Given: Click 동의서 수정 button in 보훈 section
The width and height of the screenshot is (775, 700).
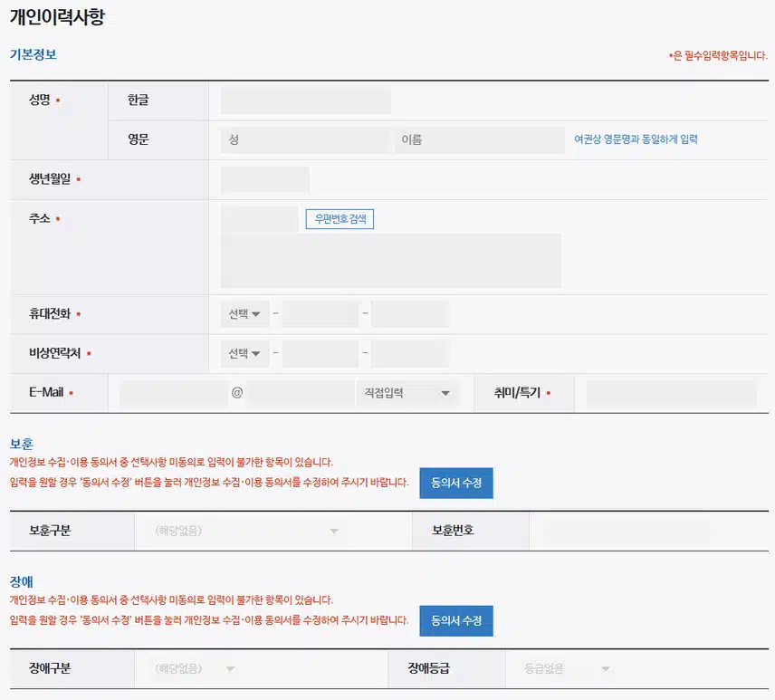Looking at the screenshot, I should pyautogui.click(x=456, y=483).
